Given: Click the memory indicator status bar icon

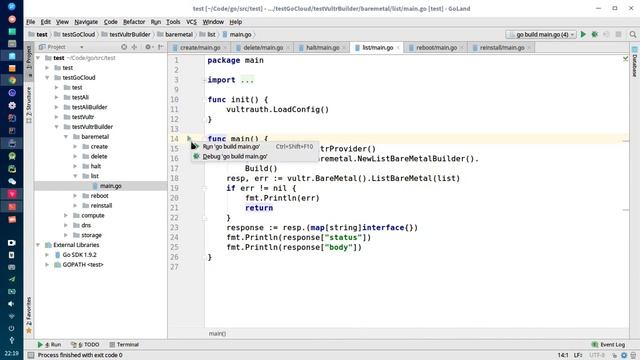Looking at the screenshot, I should (633, 356).
